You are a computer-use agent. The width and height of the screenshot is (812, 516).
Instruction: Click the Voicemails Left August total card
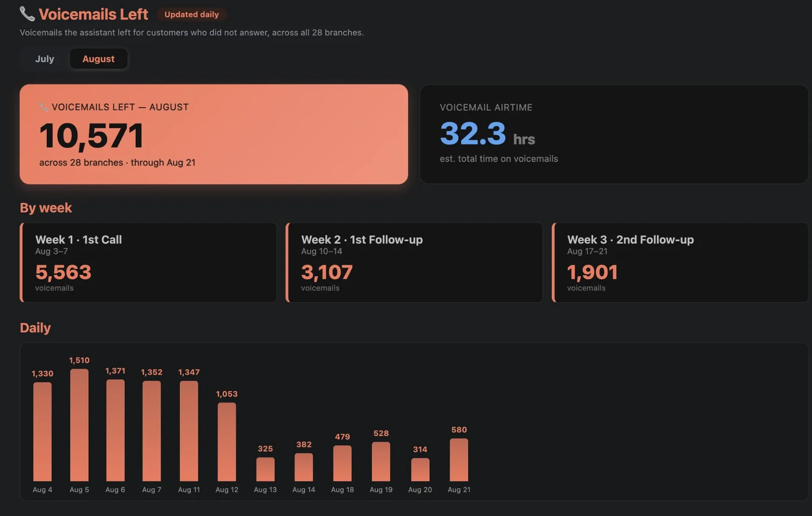click(x=214, y=134)
